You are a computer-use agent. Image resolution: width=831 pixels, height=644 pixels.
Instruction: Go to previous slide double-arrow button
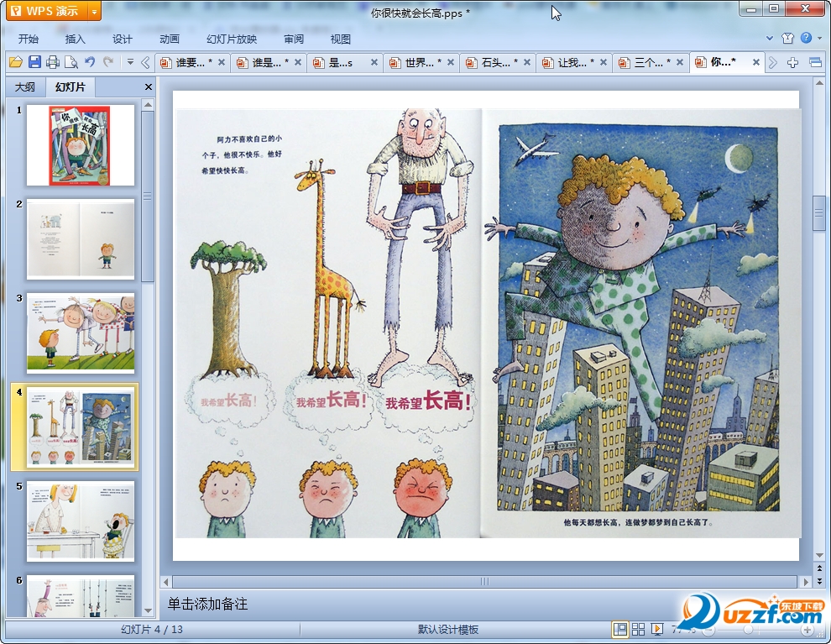tap(819, 568)
